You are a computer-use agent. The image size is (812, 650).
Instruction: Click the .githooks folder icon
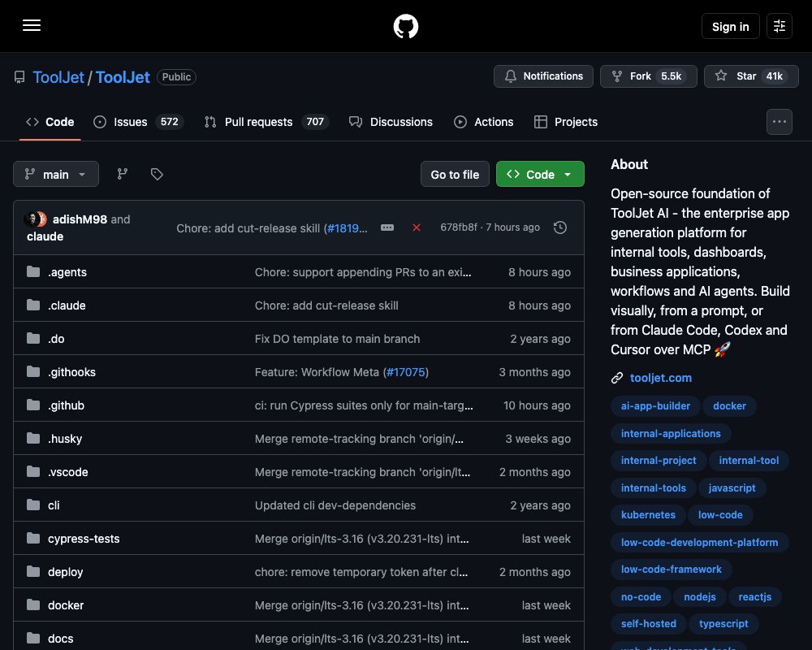click(33, 371)
